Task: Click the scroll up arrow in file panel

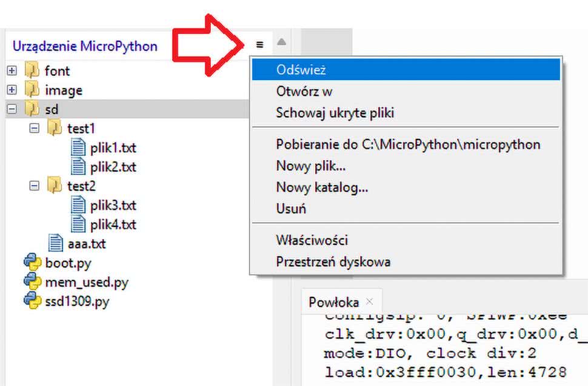Action: tap(281, 42)
